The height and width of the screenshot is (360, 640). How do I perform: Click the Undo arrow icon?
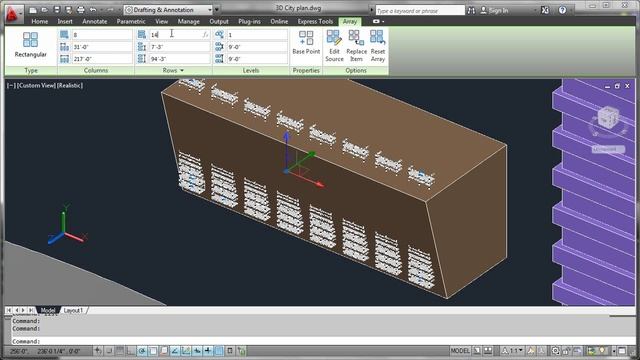point(93,10)
